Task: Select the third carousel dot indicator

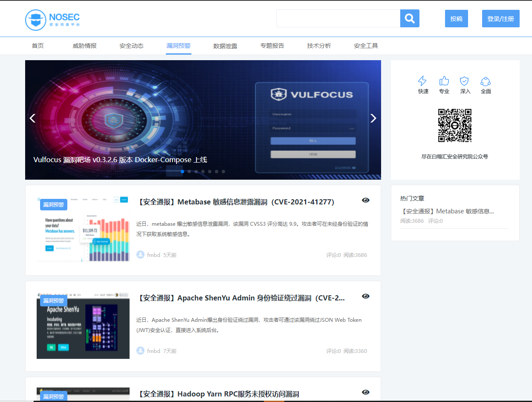Action: (x=196, y=172)
